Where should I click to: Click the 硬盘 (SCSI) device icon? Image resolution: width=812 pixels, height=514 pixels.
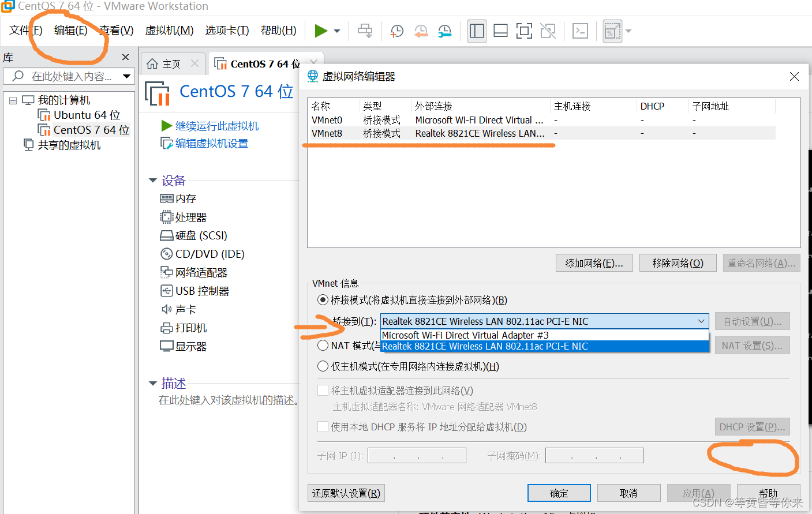(x=167, y=235)
